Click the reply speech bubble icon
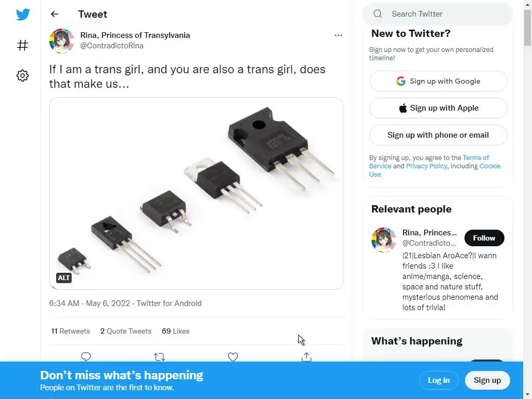This screenshot has width=532, height=399. [86, 356]
